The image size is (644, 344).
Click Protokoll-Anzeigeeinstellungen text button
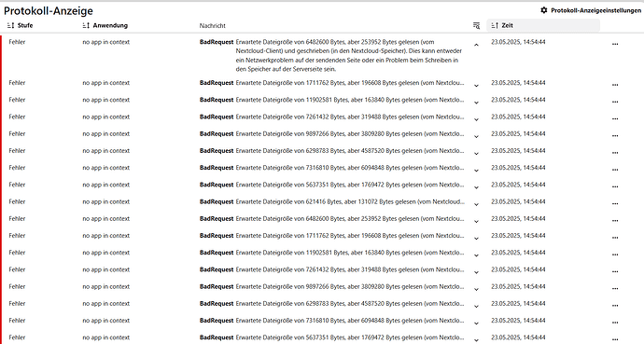(x=596, y=10)
